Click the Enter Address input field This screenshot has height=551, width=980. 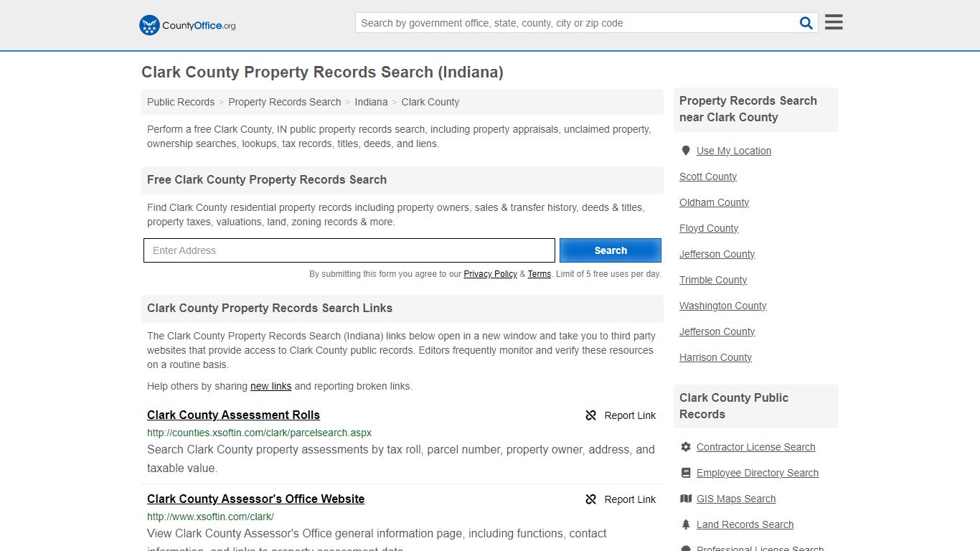(x=349, y=250)
